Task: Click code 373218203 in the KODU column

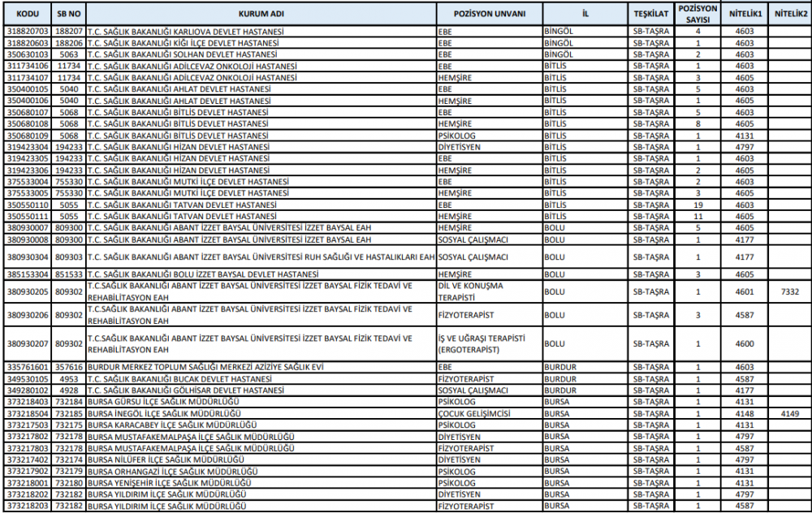Action: click(x=28, y=507)
